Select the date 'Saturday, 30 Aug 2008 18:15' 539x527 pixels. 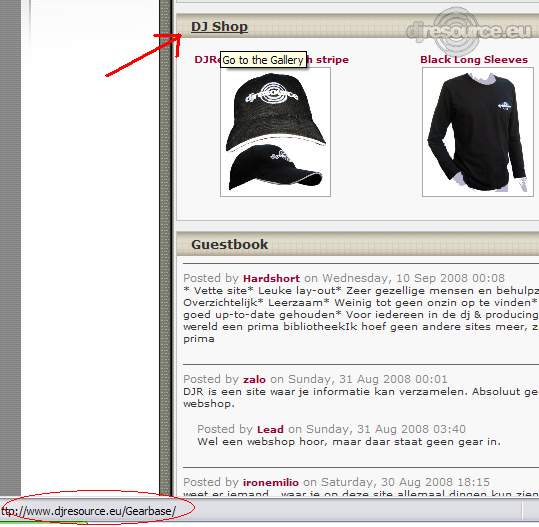click(x=405, y=482)
